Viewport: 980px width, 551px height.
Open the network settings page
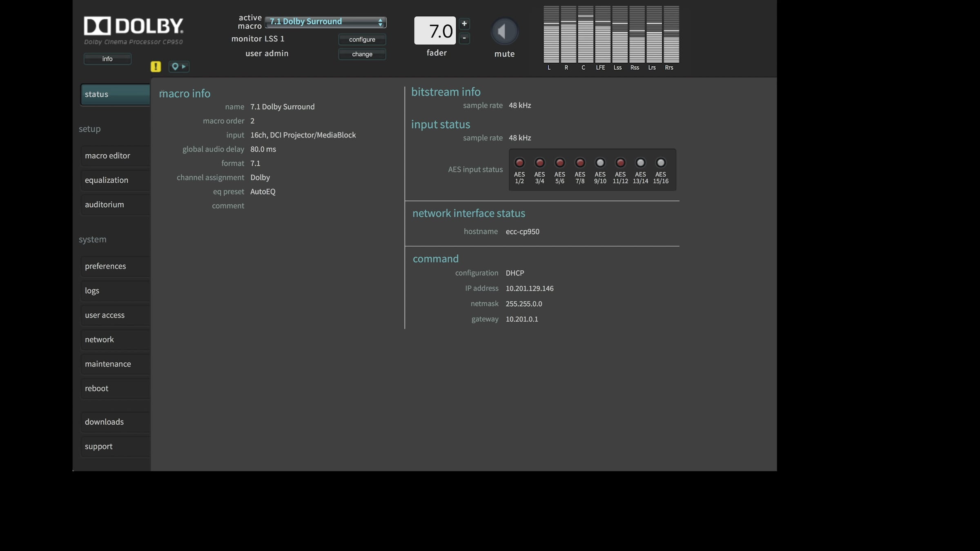tap(116, 340)
